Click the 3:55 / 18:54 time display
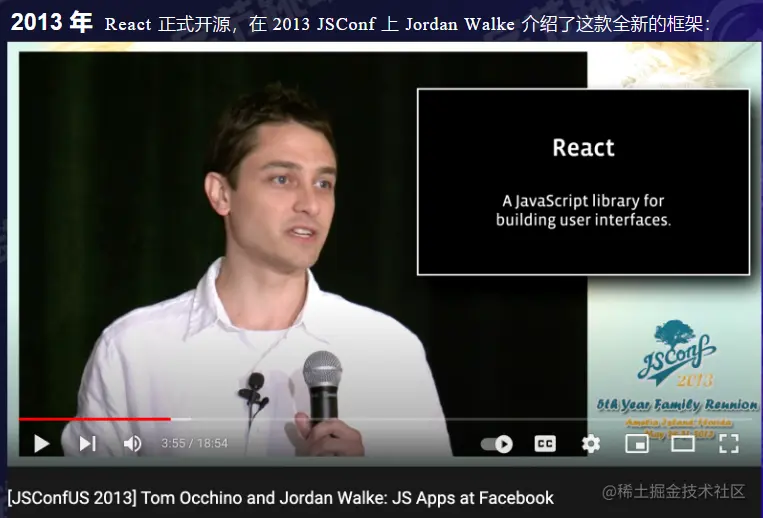763x518 pixels. click(x=195, y=443)
